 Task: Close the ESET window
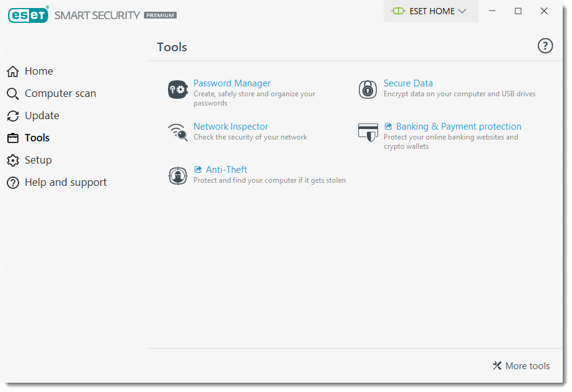544,11
